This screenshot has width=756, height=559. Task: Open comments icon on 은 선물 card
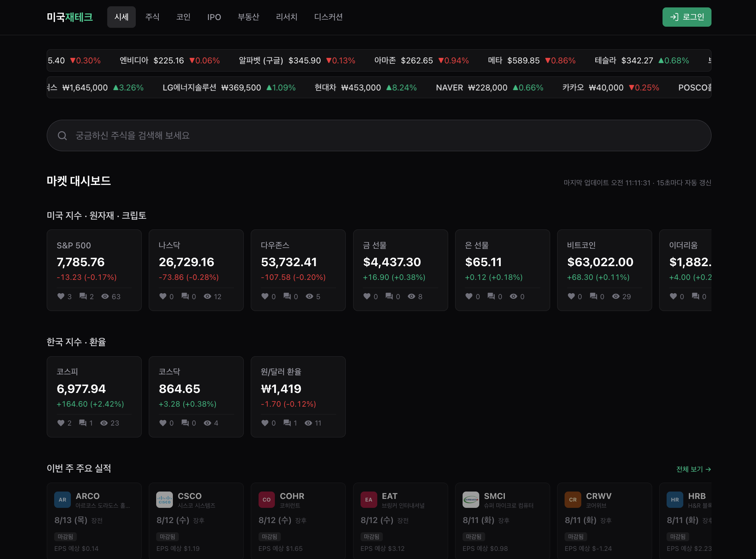click(x=491, y=296)
